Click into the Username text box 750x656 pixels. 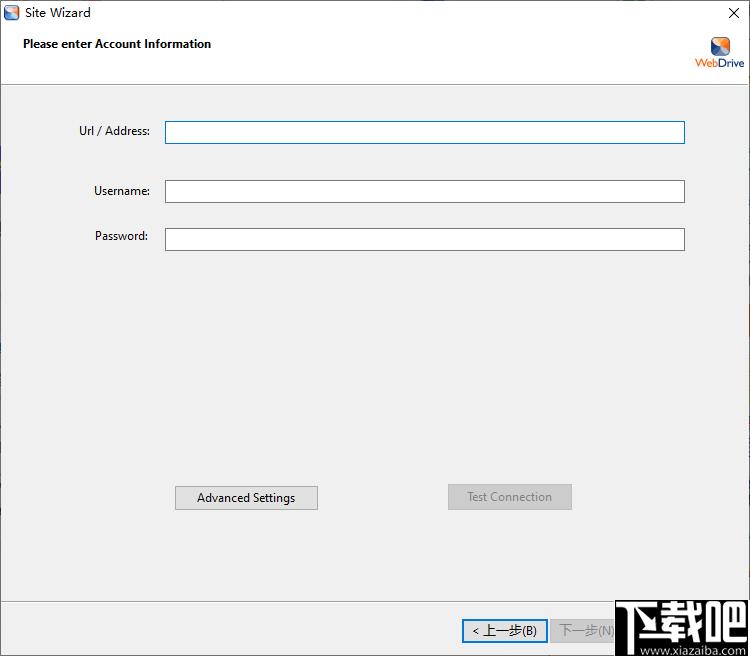pyautogui.click(x=424, y=191)
